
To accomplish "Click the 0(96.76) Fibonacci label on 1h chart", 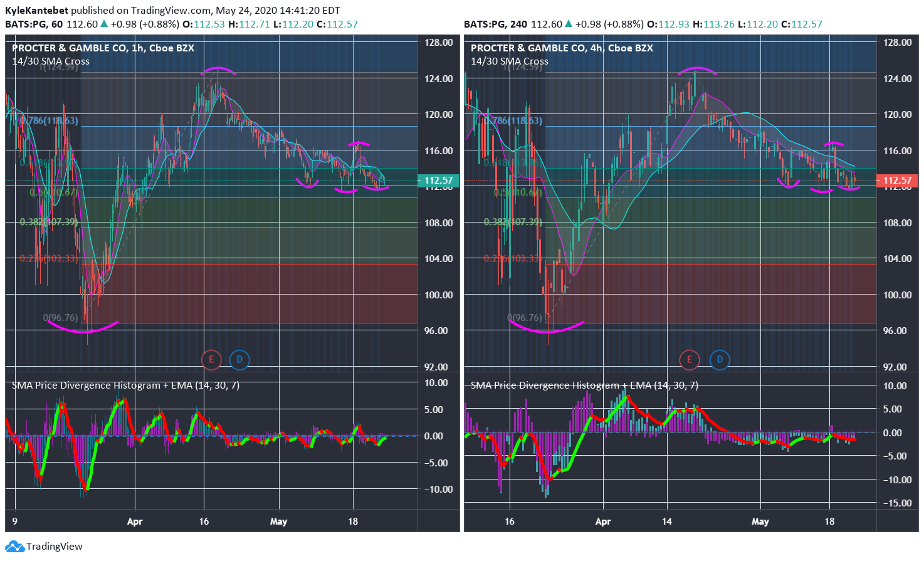I will pos(61,318).
